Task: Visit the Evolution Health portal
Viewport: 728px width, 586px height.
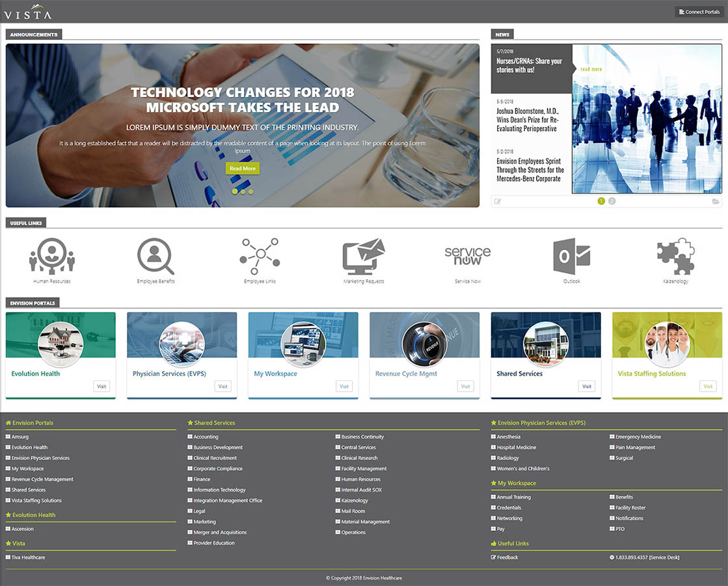Action: click(x=101, y=386)
